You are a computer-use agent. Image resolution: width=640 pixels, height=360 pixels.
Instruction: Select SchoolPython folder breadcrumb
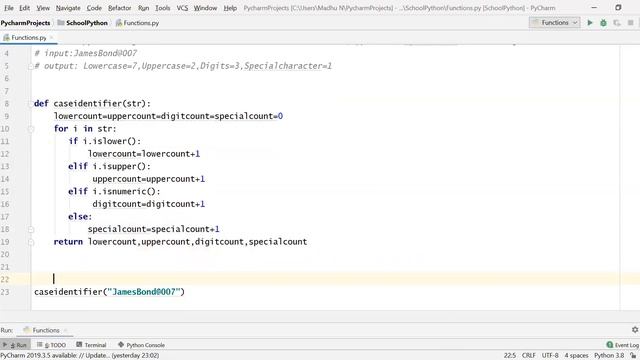[x=82, y=23]
